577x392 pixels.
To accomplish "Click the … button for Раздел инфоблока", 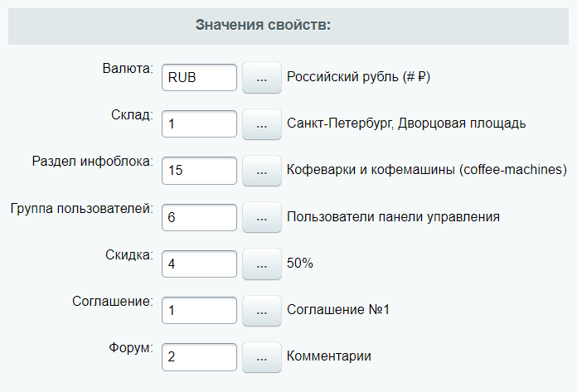I will point(262,171).
